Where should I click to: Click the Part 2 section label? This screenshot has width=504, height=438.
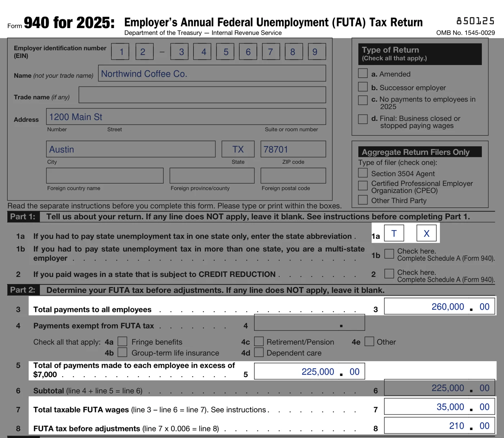click(x=23, y=290)
